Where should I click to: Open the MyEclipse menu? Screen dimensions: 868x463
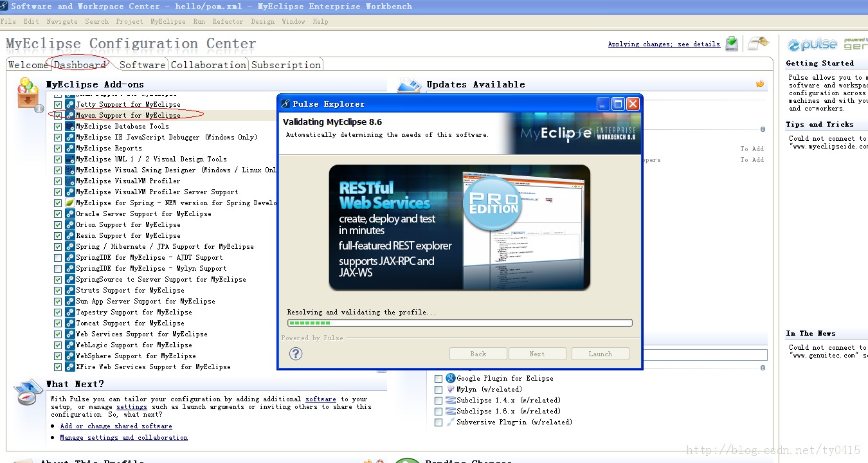[168, 21]
